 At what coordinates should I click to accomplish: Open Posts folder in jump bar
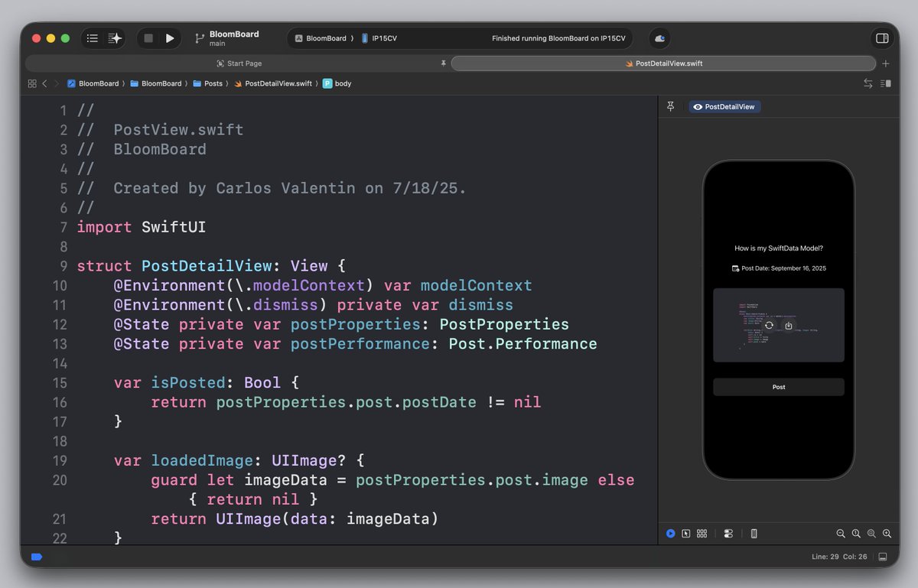tap(208, 83)
